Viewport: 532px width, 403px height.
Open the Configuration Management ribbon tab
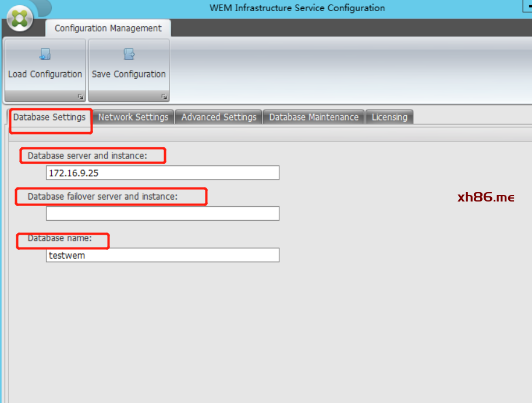[x=108, y=28]
